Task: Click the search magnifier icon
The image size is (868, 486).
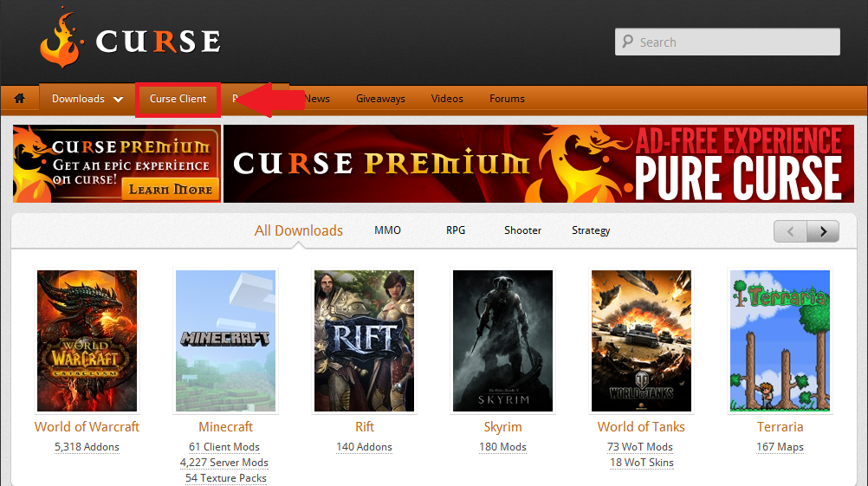Action: click(x=627, y=42)
